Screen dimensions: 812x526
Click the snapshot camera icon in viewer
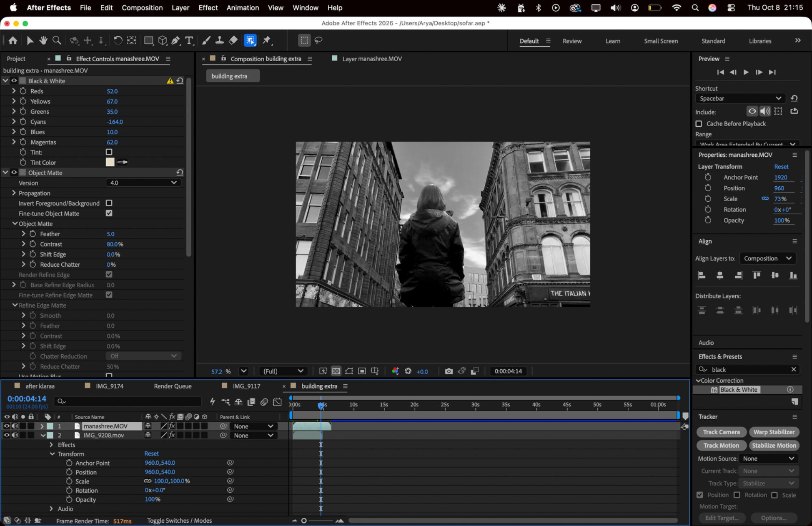pyautogui.click(x=449, y=371)
